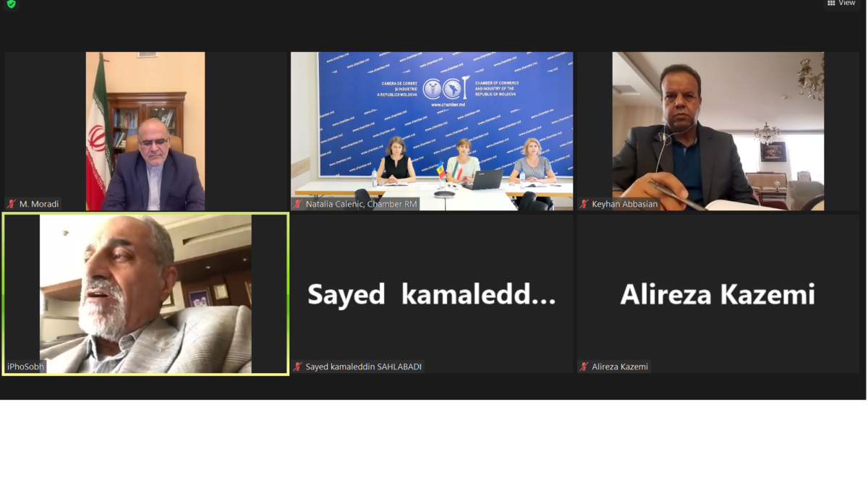Image resolution: width=868 pixels, height=488 pixels.
Task: Click the Natalia Calenic, Chamber RM label
Action: tap(361, 204)
